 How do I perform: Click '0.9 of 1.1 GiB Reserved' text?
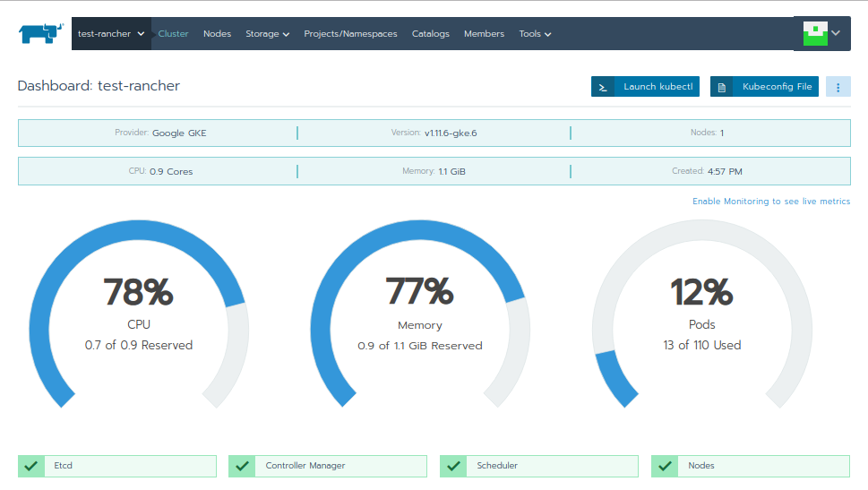click(x=420, y=346)
